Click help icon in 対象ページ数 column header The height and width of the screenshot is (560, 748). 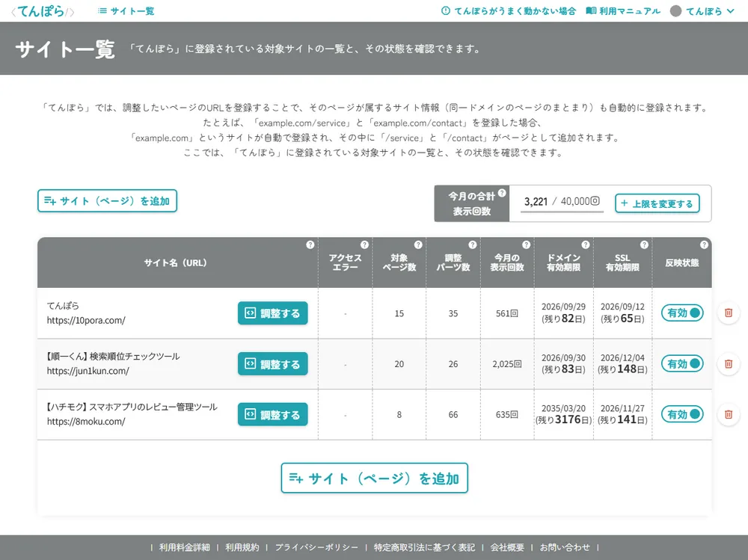click(418, 244)
